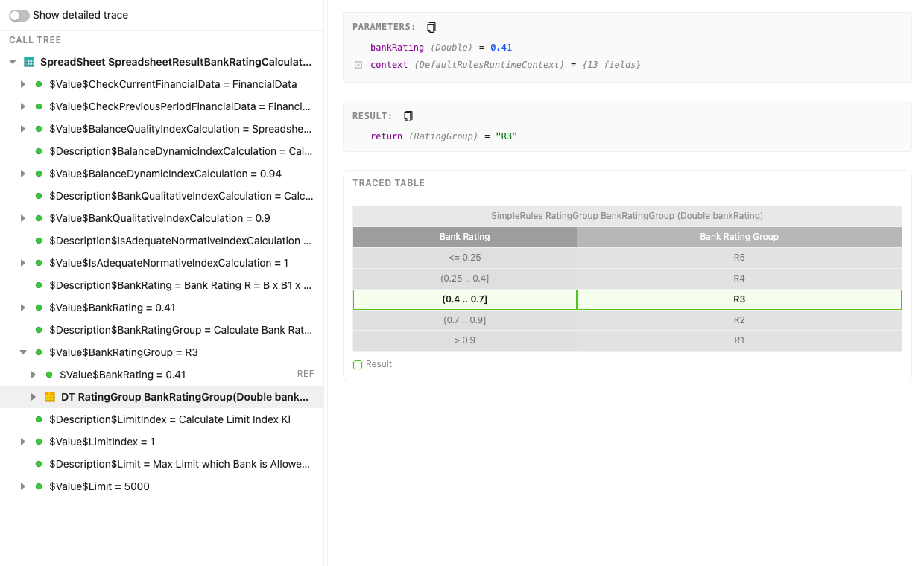The width and height of the screenshot is (924, 566).
Task: Expand $Value$BalanceQualityIndexCalculation node
Action: [x=23, y=129]
